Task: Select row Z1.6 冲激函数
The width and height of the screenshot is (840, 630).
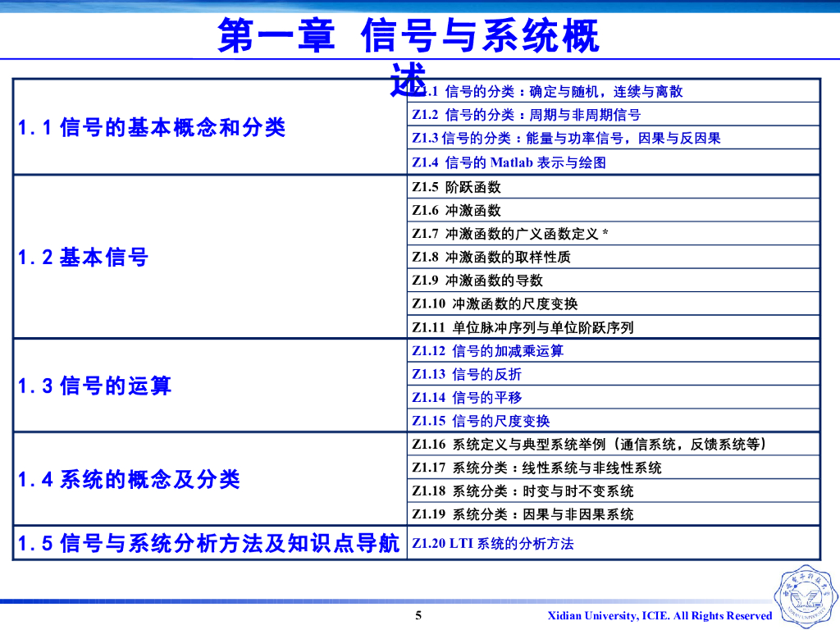Action: point(614,210)
